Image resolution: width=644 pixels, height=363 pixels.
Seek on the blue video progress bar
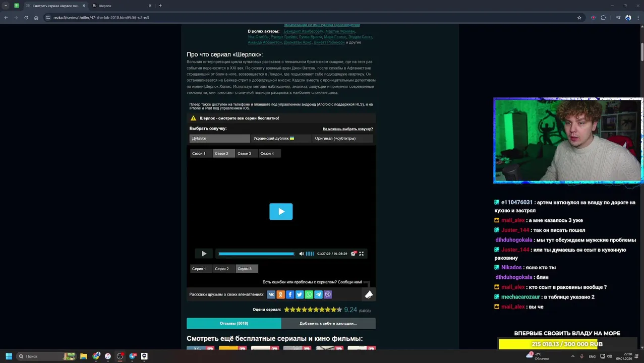coord(256,254)
